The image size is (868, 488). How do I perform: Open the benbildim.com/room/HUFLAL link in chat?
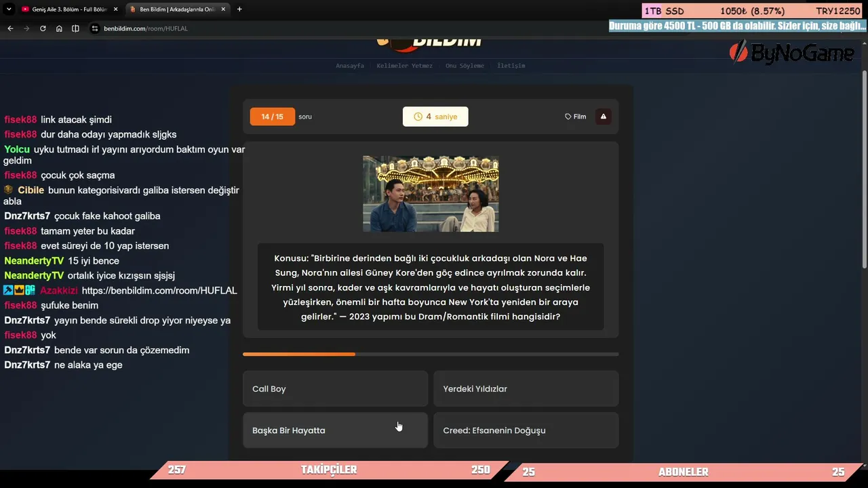[x=159, y=291]
